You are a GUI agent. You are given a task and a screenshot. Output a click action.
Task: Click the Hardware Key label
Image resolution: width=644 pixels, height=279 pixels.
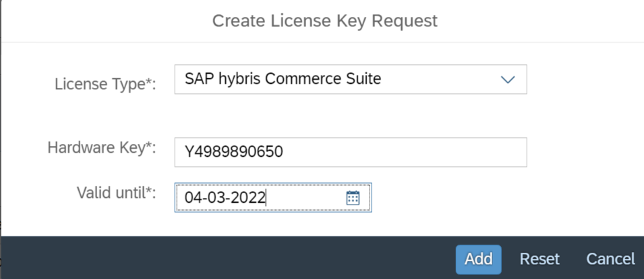pyautogui.click(x=102, y=148)
